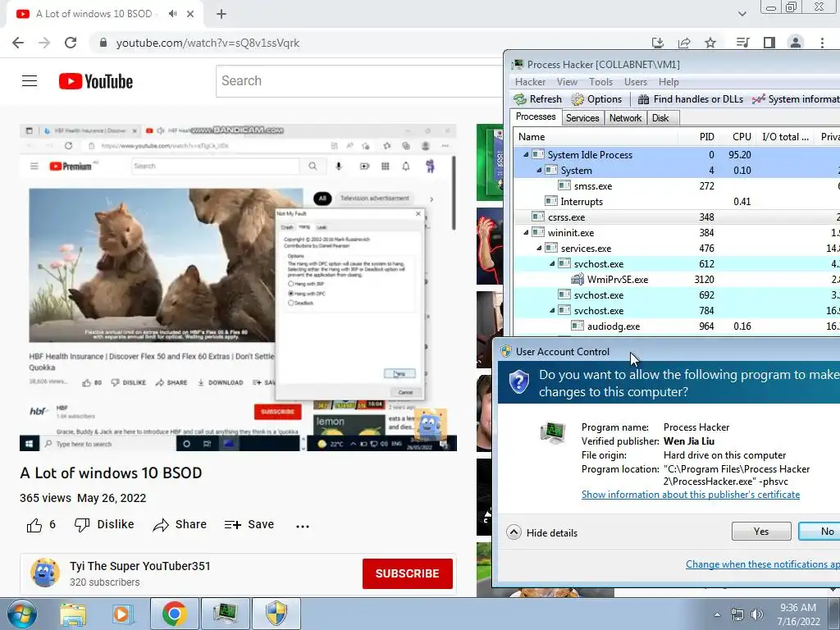Open System information toolbar item
Image resolution: width=840 pixels, height=630 pixels.
[796, 99]
